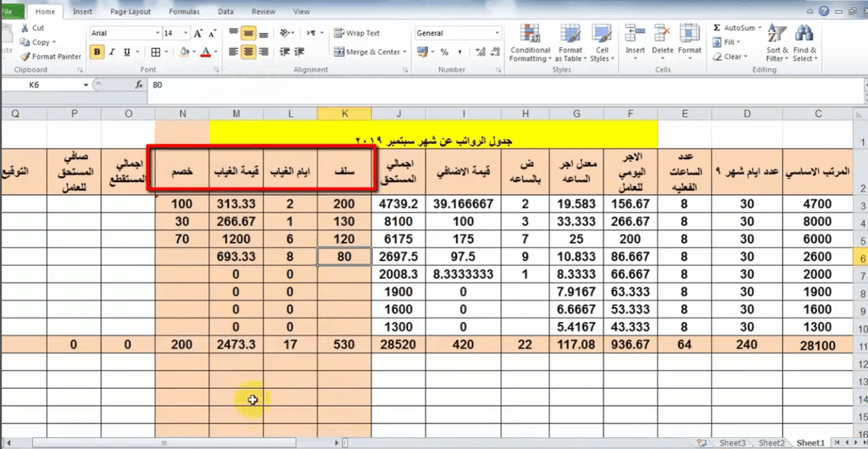Open Cell Styles gallery

tap(601, 43)
